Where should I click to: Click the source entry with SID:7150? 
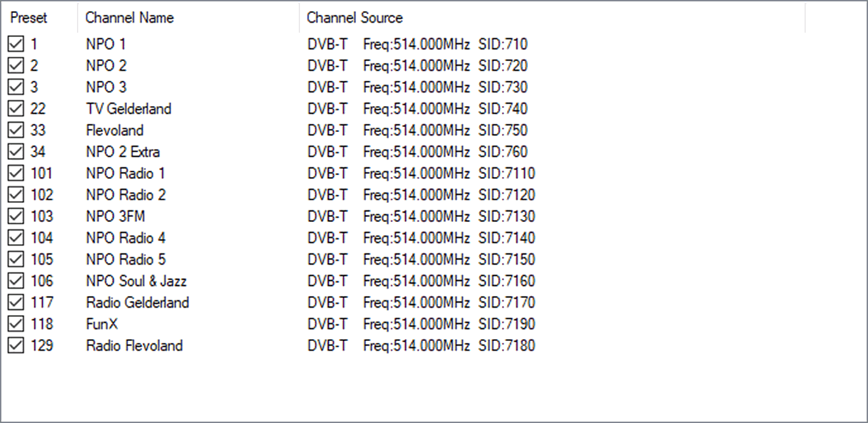[421, 260]
